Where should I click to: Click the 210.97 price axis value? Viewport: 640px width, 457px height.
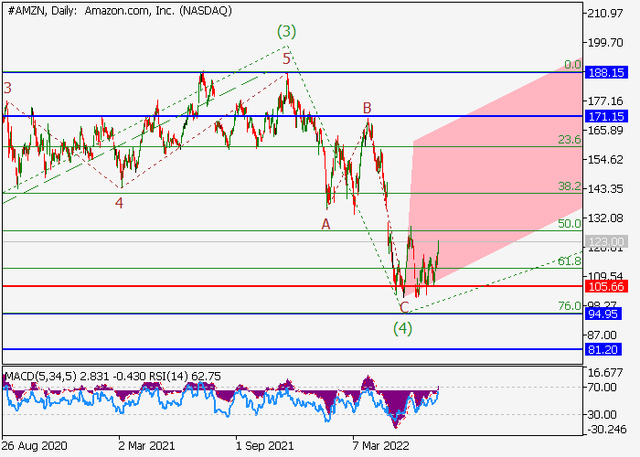605,13
